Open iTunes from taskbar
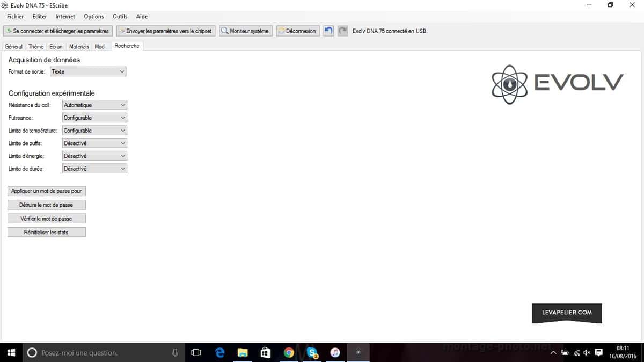 coord(335,352)
